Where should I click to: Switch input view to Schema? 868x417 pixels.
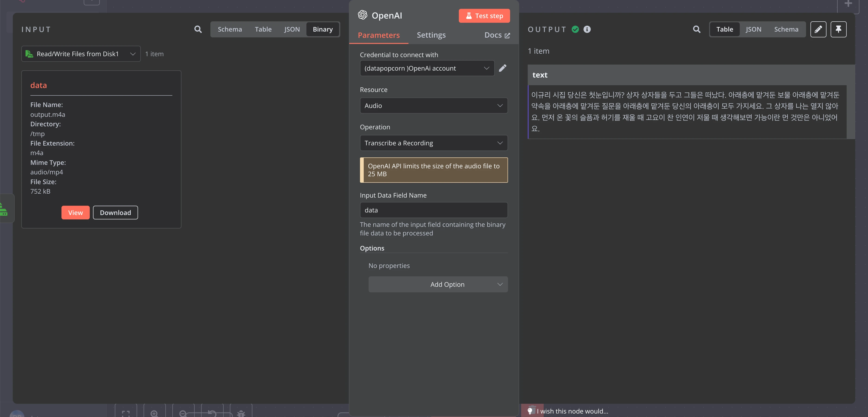click(230, 29)
